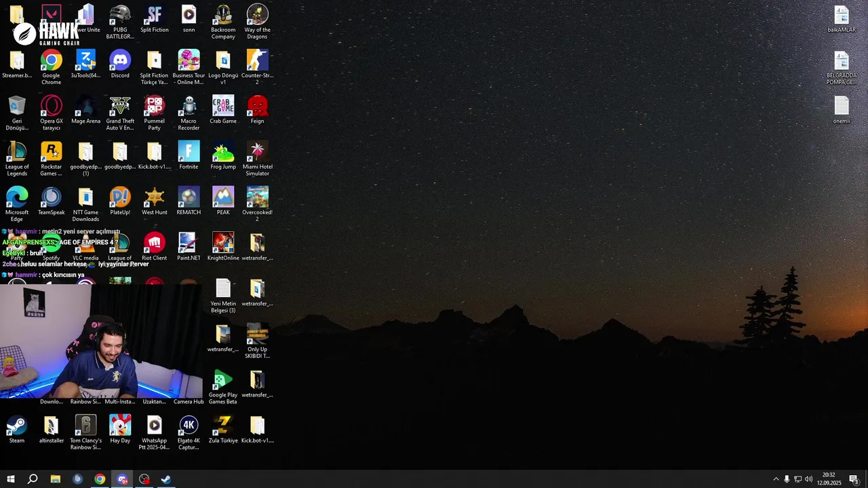Open the Zula Türkiye game shortcut

coord(223,430)
